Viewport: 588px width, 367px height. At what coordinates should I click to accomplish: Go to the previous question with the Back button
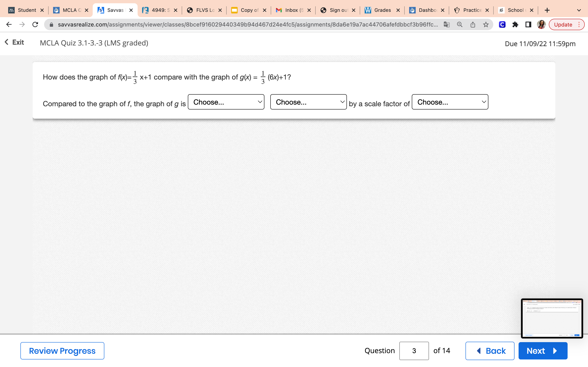490,351
